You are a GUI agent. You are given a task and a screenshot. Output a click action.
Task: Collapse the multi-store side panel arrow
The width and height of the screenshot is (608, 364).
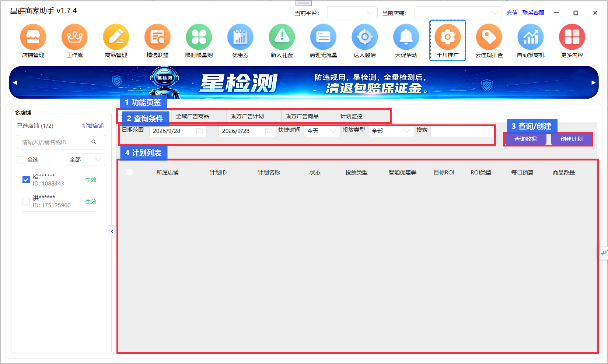112,232
